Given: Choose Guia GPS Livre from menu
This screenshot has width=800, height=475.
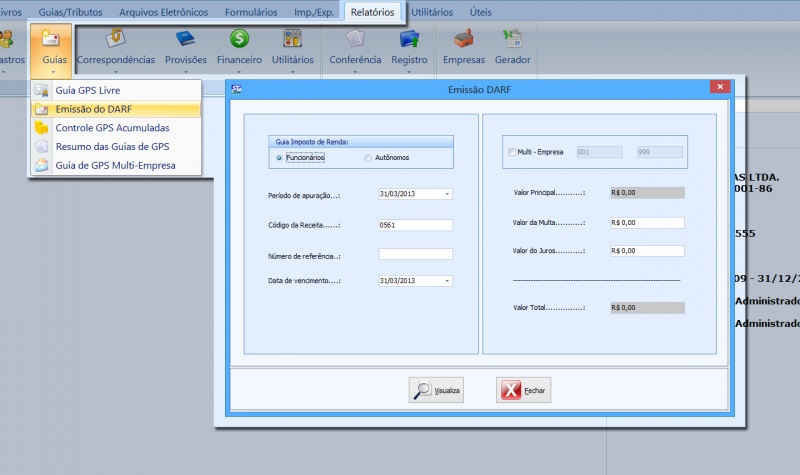Looking at the screenshot, I should tap(88, 91).
